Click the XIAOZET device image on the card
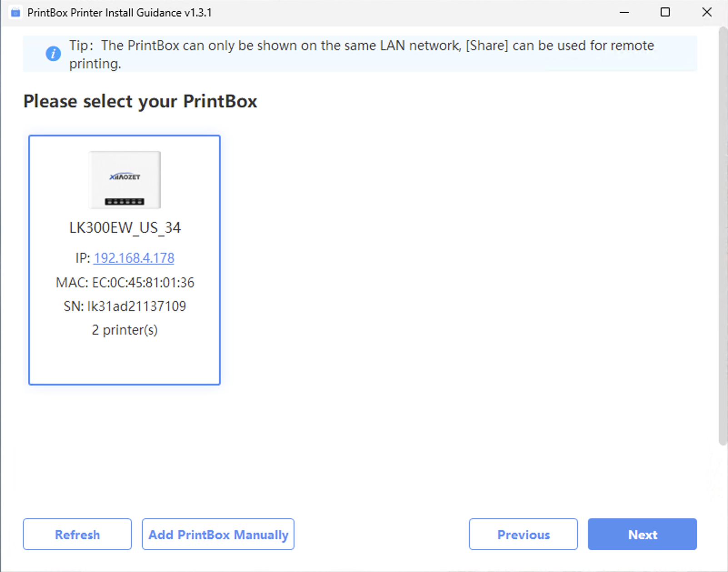Screen dimensions: 728x572 click(124, 181)
